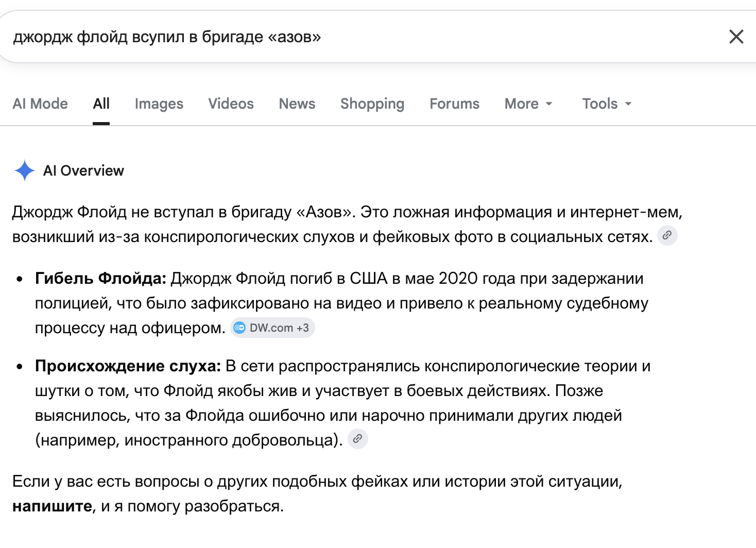Click the bold 'Происхождение слуха:' text
The image size is (756, 548).
128,366
